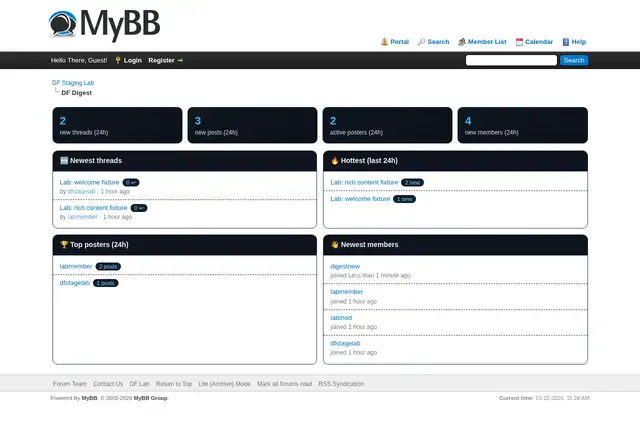Open labmod member profile
The width and height of the screenshot is (640, 430).
coord(341,317)
